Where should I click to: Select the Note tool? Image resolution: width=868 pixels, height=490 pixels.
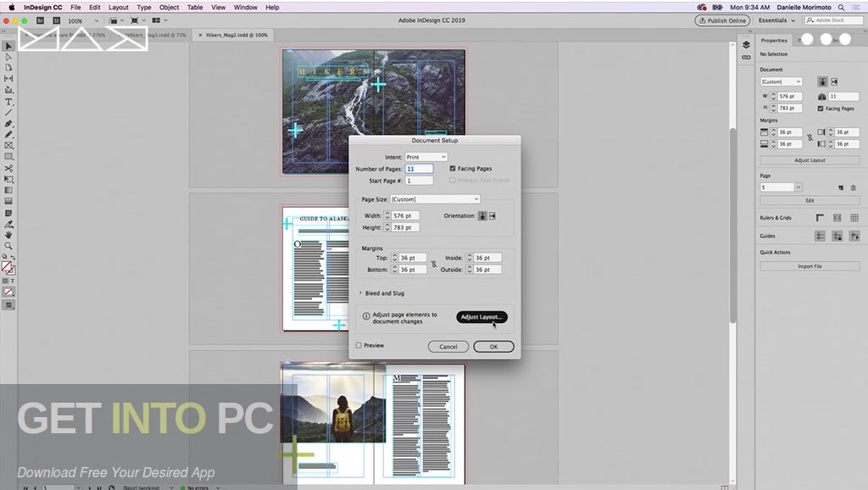[8, 213]
